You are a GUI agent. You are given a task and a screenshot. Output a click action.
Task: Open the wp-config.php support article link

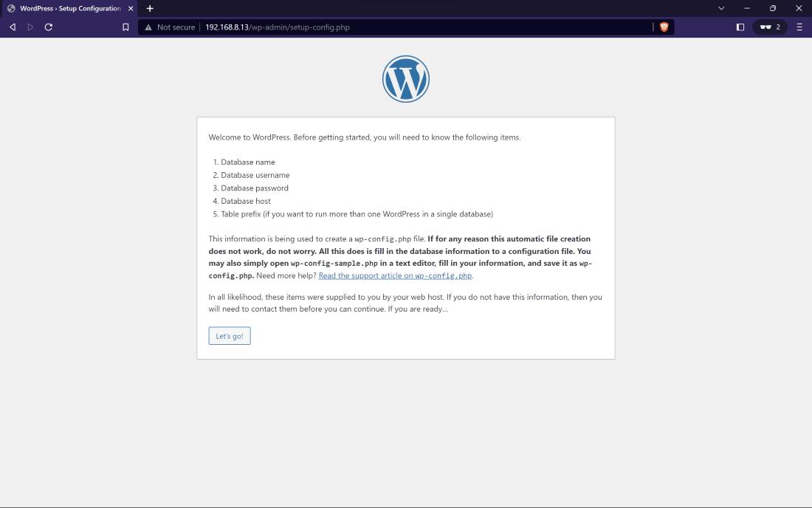pyautogui.click(x=395, y=275)
